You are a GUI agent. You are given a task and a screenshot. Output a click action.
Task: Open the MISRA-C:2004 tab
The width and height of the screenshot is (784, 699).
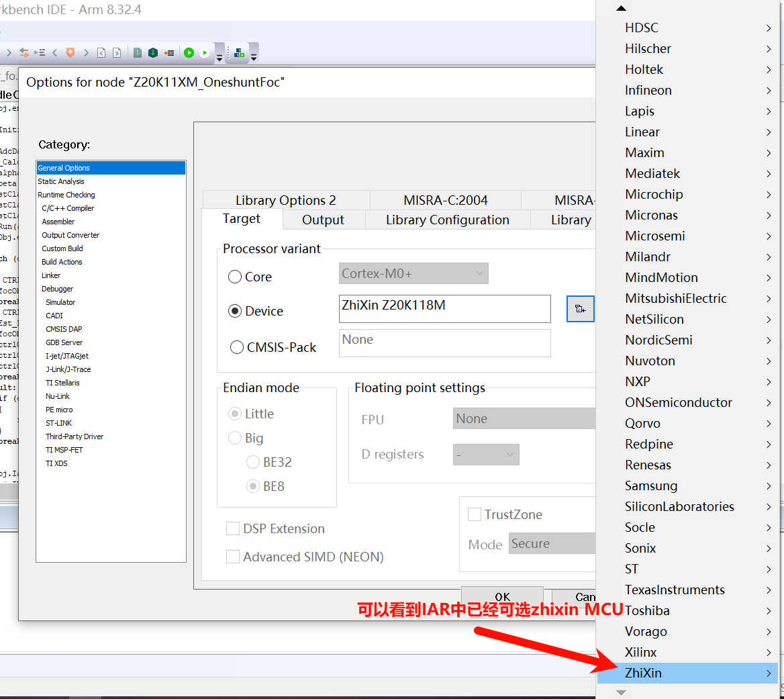pyautogui.click(x=446, y=200)
